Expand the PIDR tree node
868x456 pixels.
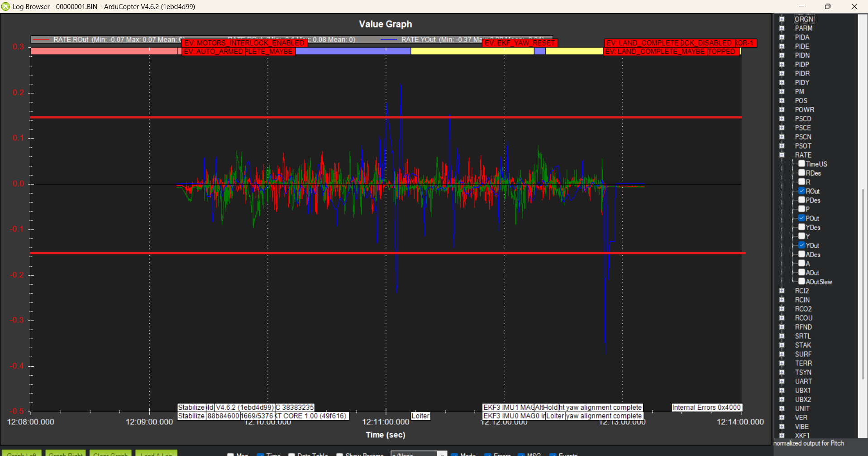782,73
